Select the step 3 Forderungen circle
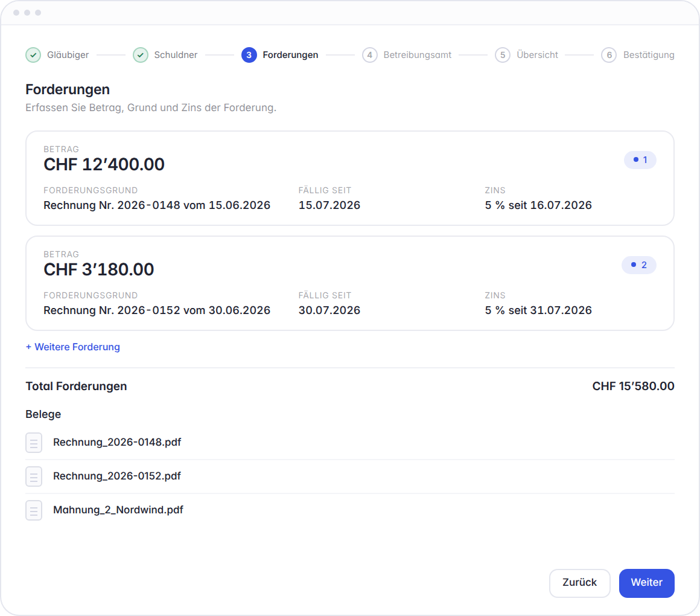This screenshot has height=616, width=700. click(249, 55)
